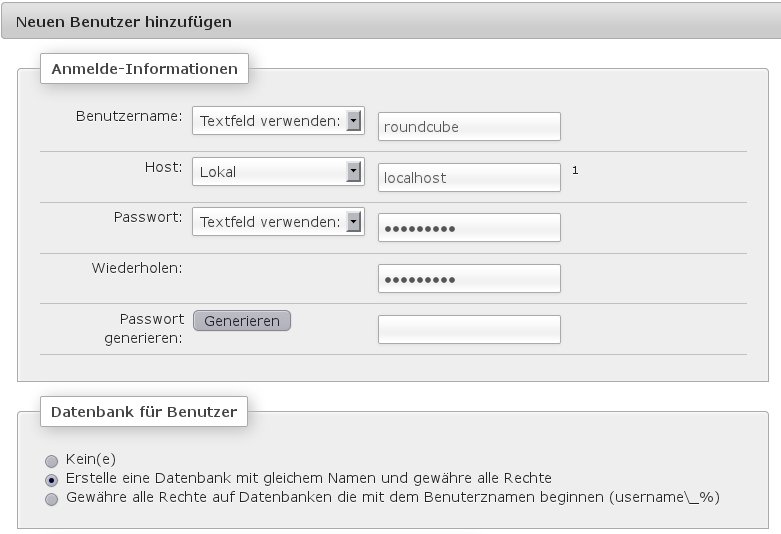Click the 'Neuen Benutzer hinzufügen' header
This screenshot has width=781, height=534.
[x=124, y=20]
